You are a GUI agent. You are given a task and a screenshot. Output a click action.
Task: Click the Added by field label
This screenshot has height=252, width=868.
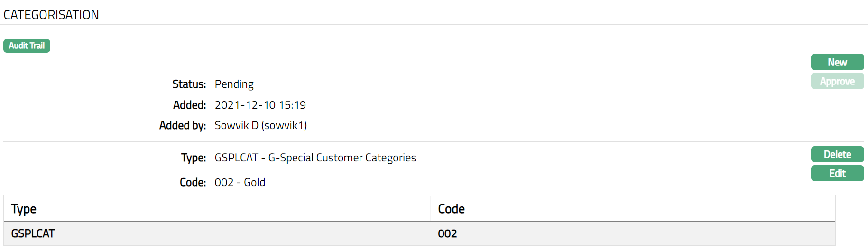182,125
